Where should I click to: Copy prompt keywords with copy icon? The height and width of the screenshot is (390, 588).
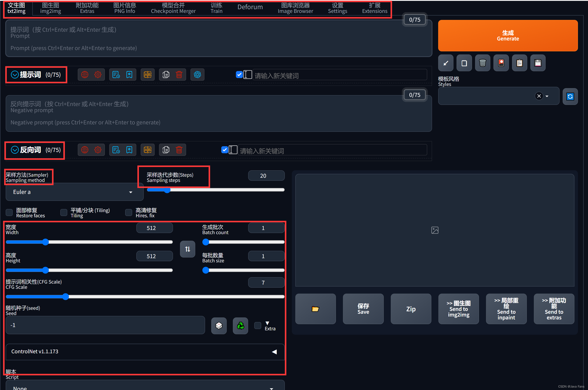[x=166, y=75]
